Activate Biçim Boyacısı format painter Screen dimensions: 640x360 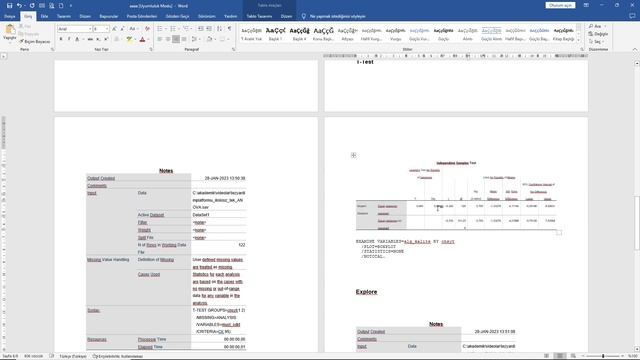tap(35, 42)
